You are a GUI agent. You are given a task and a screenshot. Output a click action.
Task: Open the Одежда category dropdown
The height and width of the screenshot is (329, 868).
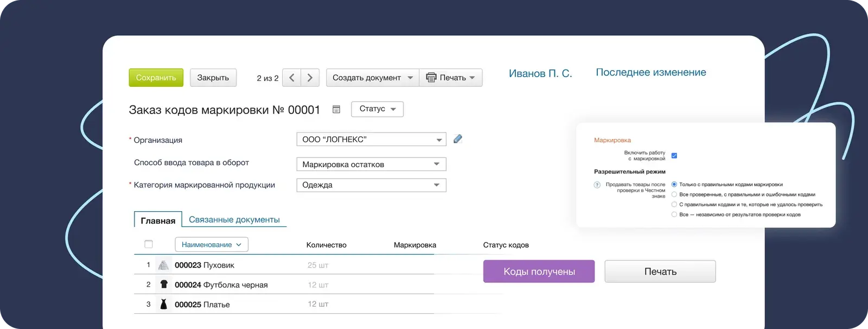pyautogui.click(x=372, y=185)
